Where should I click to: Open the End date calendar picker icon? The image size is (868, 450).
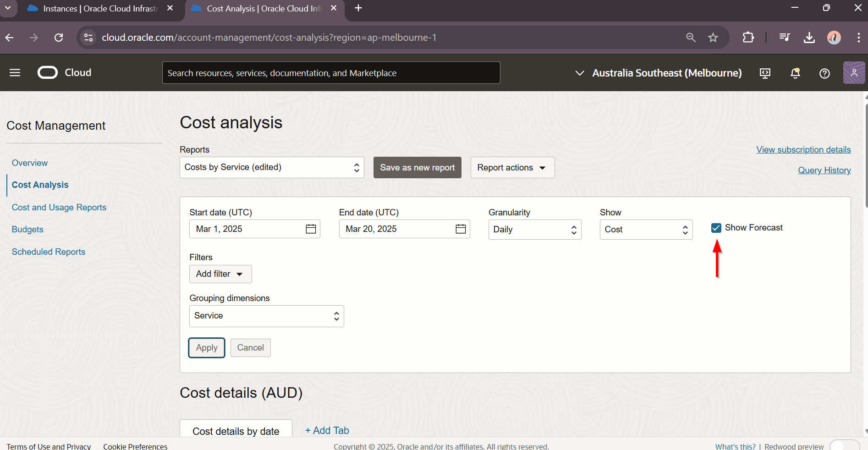(x=461, y=229)
